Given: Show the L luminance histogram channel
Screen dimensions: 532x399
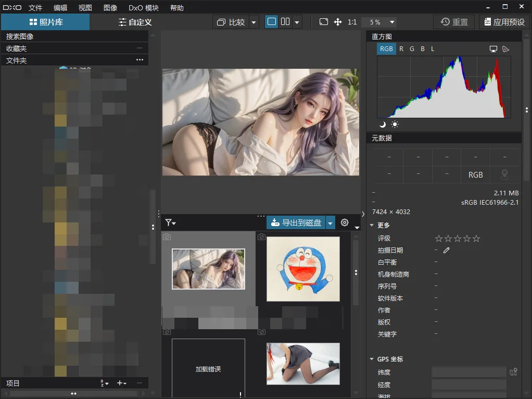Looking at the screenshot, I should coord(433,49).
